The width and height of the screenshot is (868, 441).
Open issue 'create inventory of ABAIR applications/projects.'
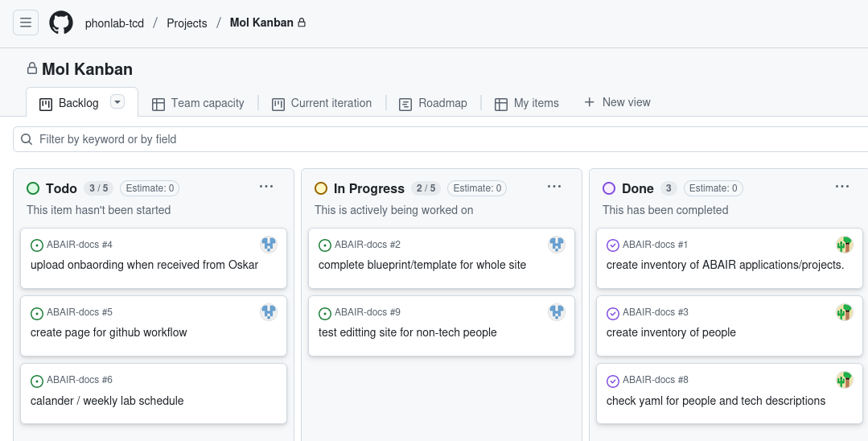click(x=725, y=265)
